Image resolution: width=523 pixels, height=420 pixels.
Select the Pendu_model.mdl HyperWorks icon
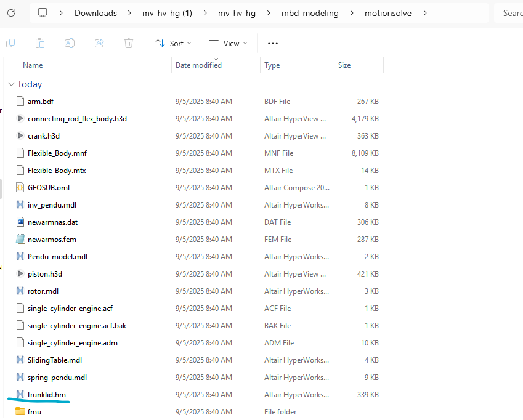tap(20, 256)
